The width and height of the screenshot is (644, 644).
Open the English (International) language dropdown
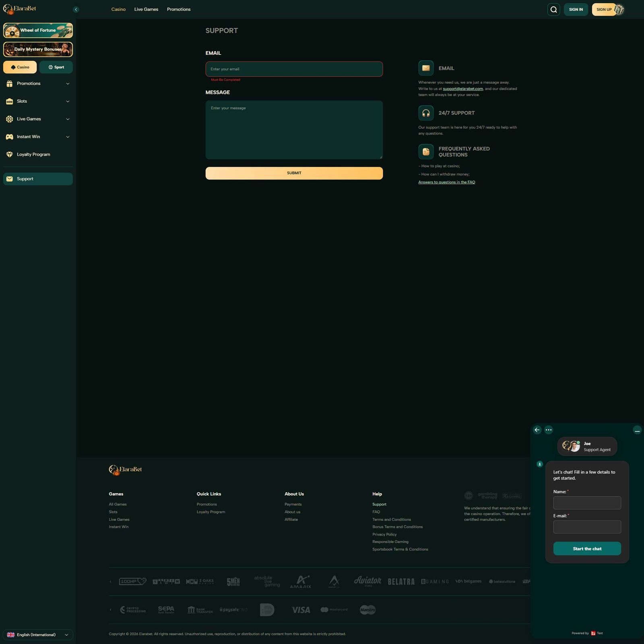point(38,635)
